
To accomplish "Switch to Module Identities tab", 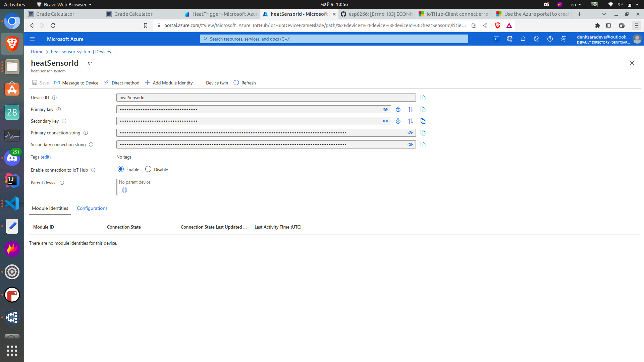I will point(50,208).
